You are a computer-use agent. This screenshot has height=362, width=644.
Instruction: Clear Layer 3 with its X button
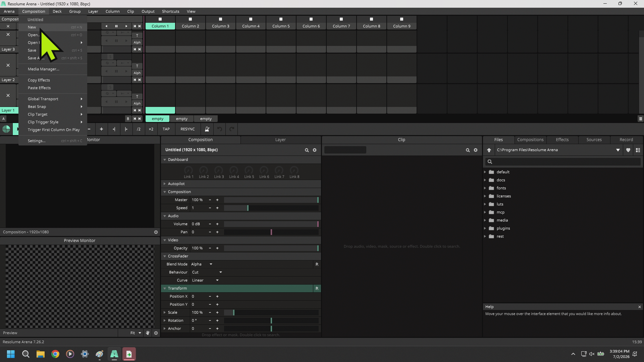pyautogui.click(x=8, y=35)
